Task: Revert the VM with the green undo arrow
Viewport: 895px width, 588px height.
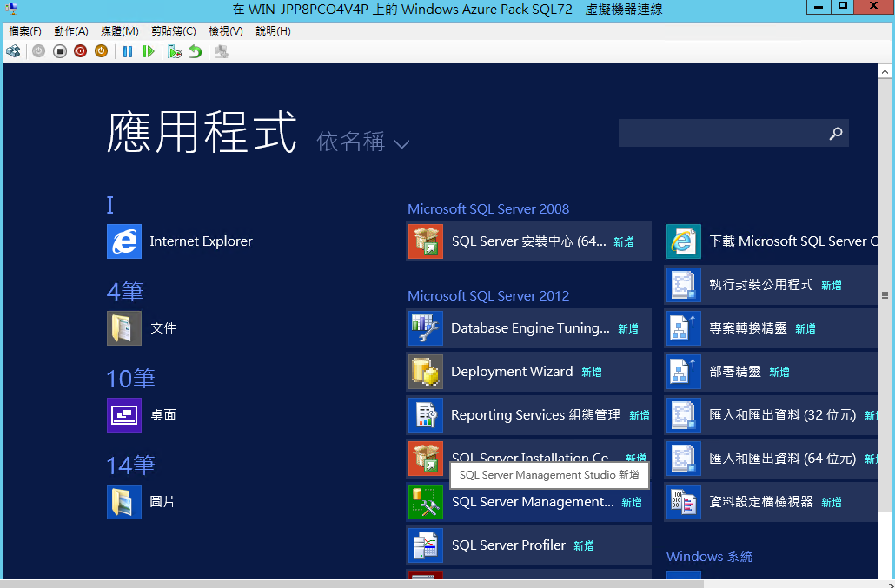Action: pyautogui.click(x=196, y=51)
